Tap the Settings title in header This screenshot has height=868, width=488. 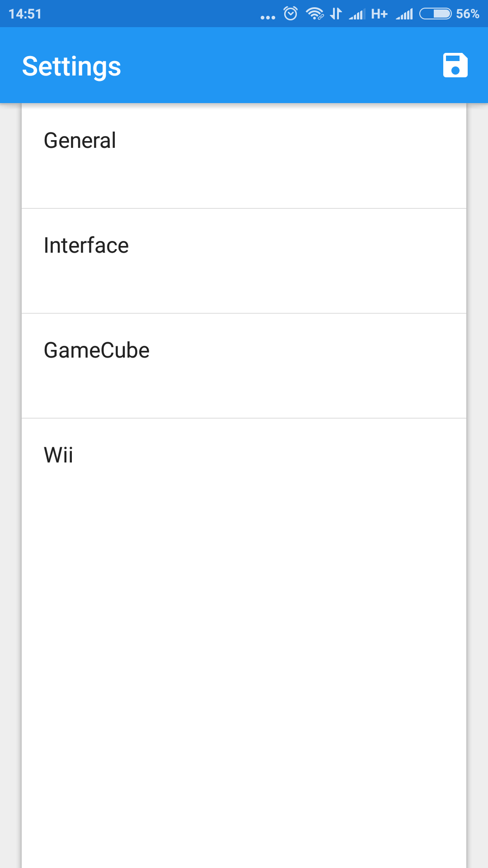[x=71, y=66]
